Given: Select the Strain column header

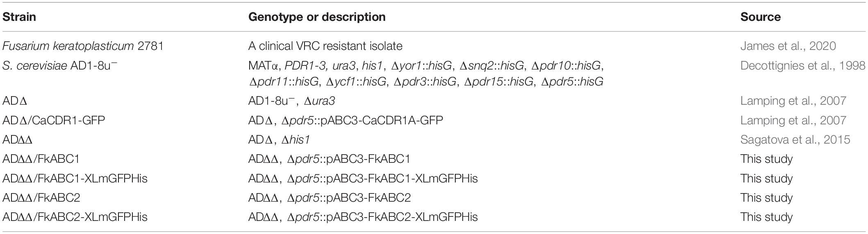Looking at the screenshot, I should point(19,17).
